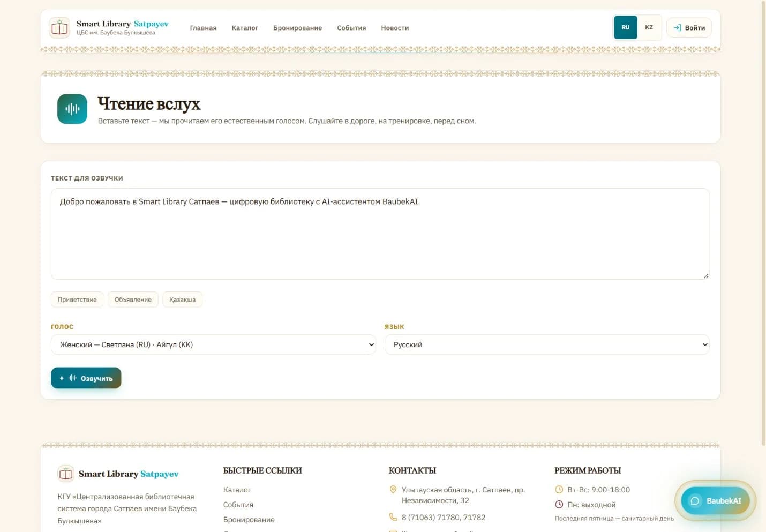Click the page vertical scrollbar
Viewport: 766px width, 532px height.
click(763, 222)
